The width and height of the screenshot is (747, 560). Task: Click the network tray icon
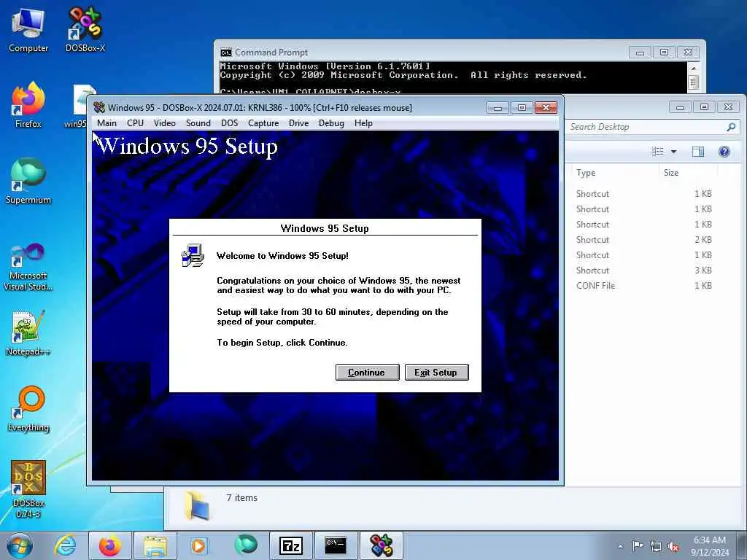pyautogui.click(x=656, y=547)
